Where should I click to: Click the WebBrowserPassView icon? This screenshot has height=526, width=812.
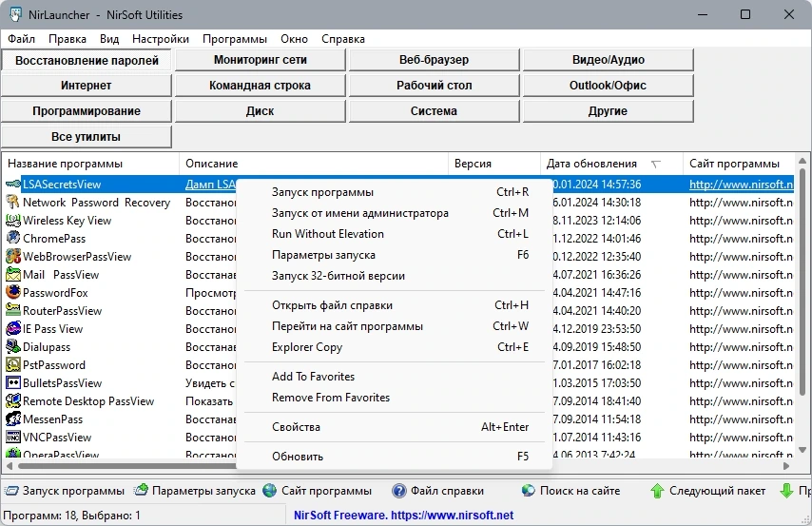(x=13, y=256)
